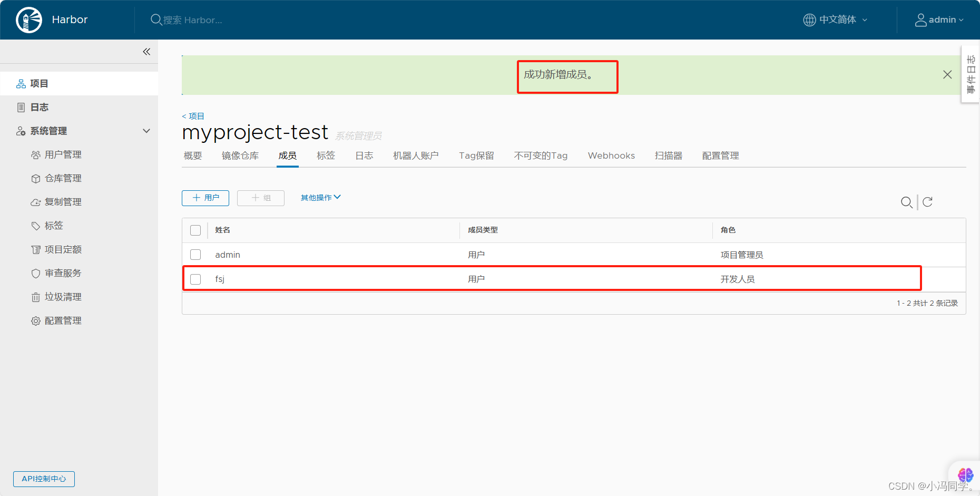Click the 用户管理 users icon

tap(36, 155)
